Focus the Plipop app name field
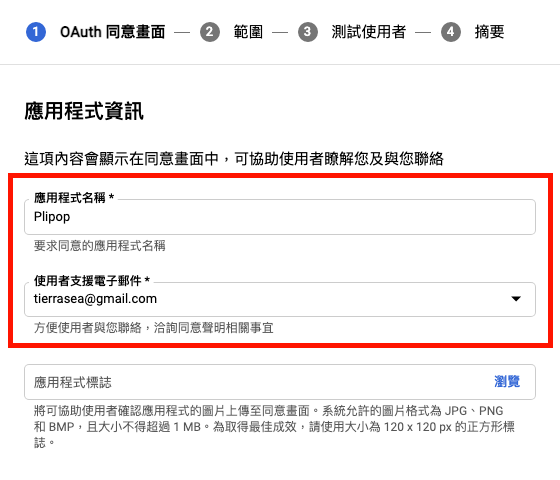Viewport: 560px width, 480px height. 280,217
